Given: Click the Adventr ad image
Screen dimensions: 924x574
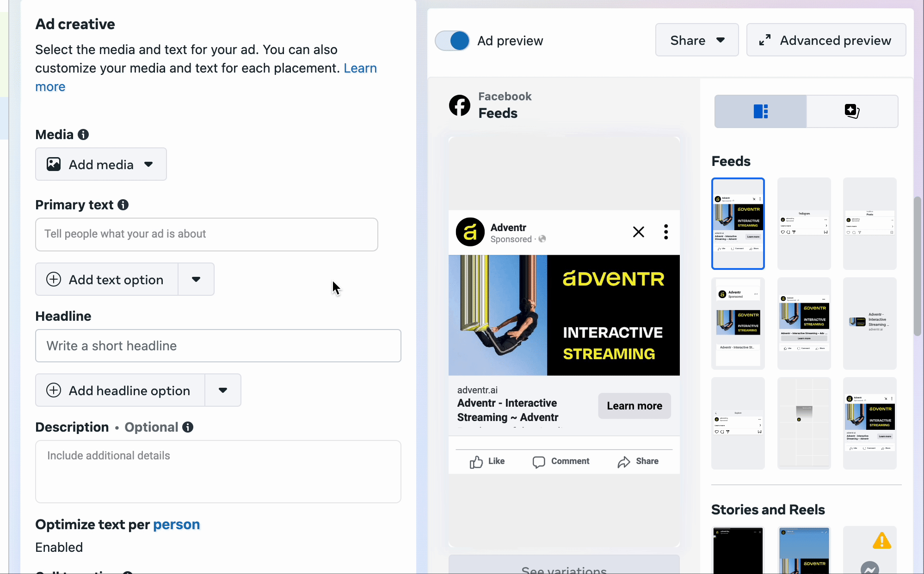Looking at the screenshot, I should (x=564, y=315).
